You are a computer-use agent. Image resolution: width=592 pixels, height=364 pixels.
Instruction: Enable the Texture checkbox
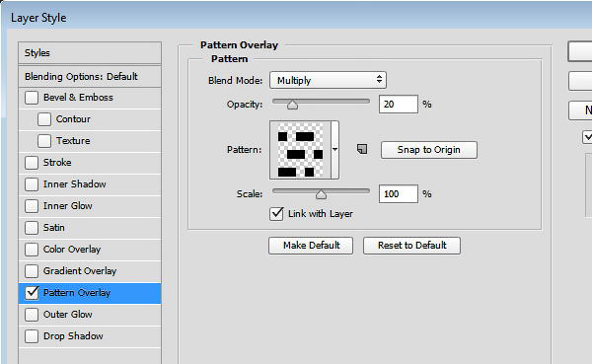[44, 141]
